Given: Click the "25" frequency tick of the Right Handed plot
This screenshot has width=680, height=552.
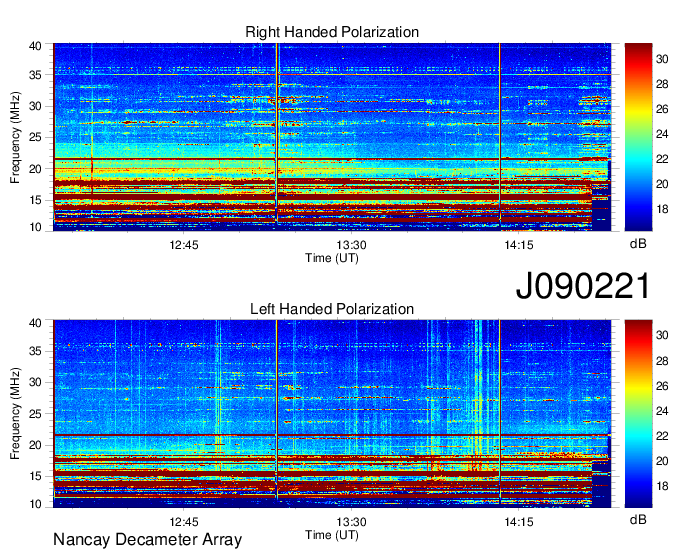Looking at the screenshot, I should (35, 137).
